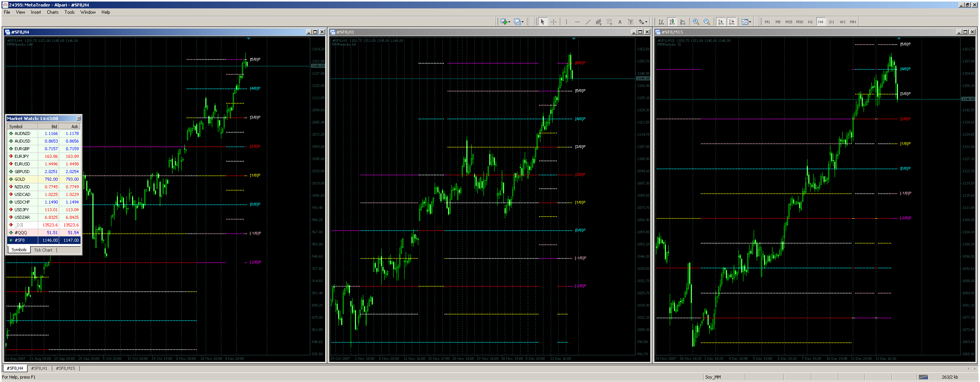Select USDZAR row in Market Watch
The width and height of the screenshot is (980, 382).
tap(44, 217)
